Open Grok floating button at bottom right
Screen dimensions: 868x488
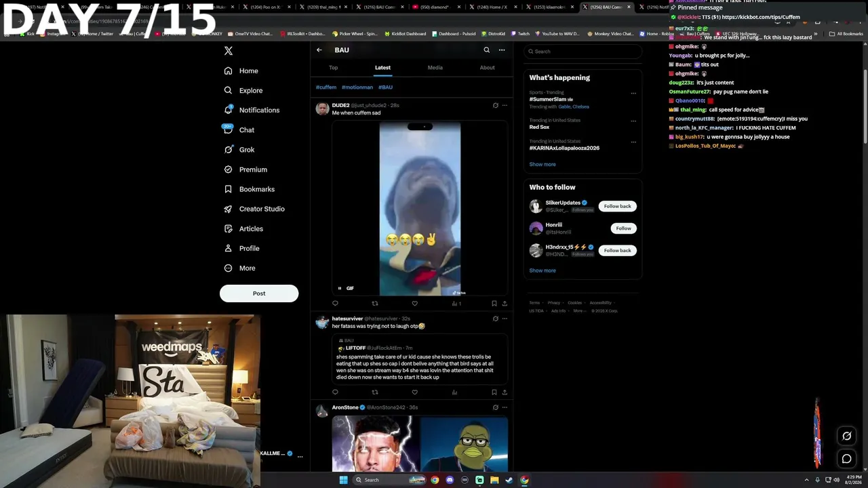[846, 436]
